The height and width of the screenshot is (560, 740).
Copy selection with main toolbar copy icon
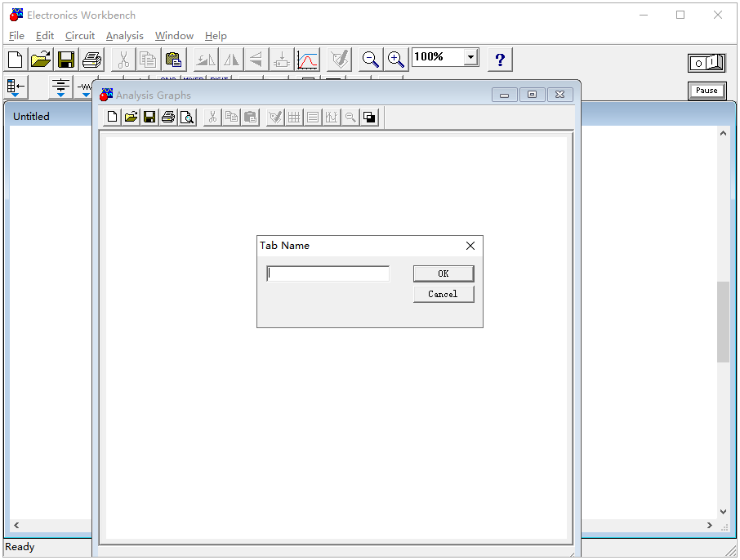[x=148, y=60]
